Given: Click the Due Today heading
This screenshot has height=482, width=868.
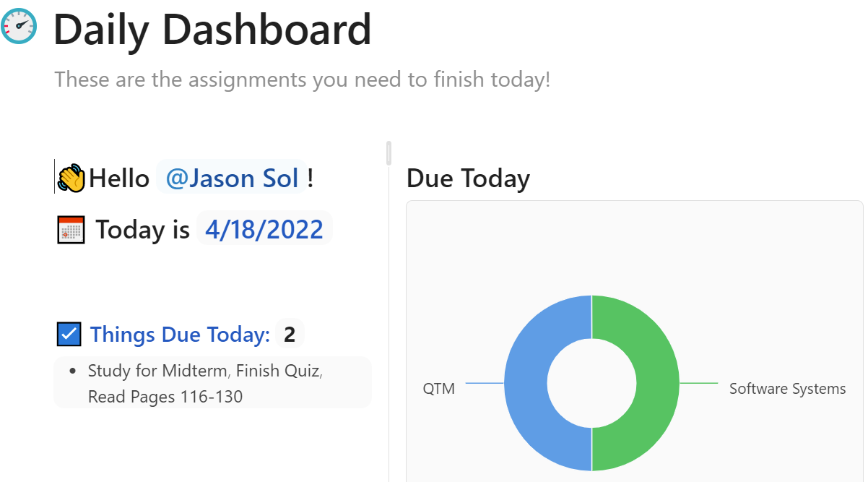Looking at the screenshot, I should (468, 178).
